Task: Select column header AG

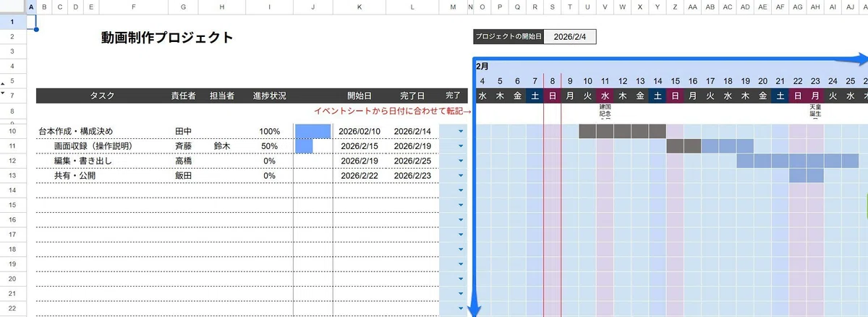Action: point(797,7)
